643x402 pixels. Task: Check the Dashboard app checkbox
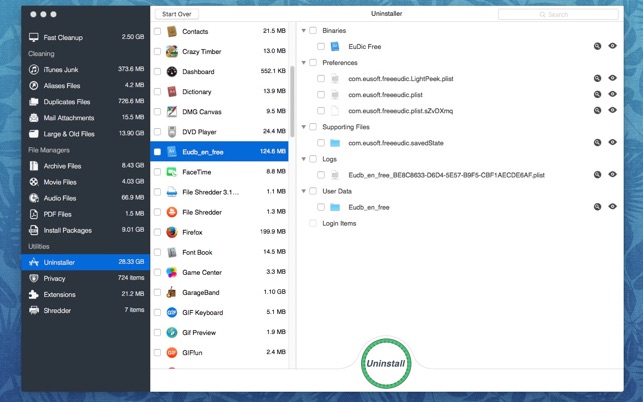pyautogui.click(x=157, y=71)
